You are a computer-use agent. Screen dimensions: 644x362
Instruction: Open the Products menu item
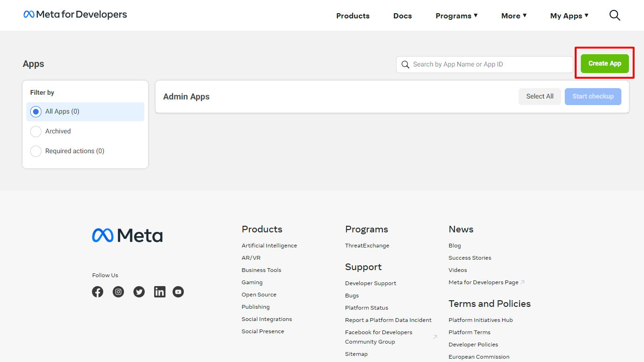pos(353,16)
